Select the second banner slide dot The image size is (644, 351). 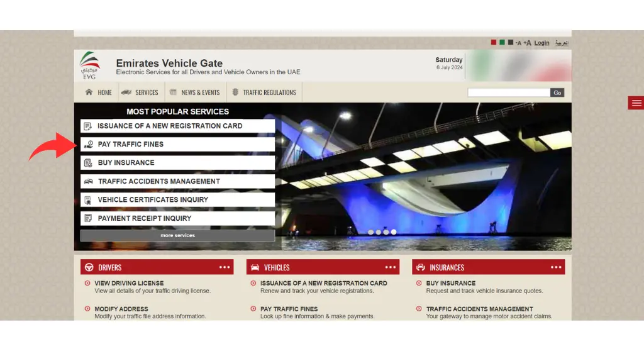[x=378, y=232]
